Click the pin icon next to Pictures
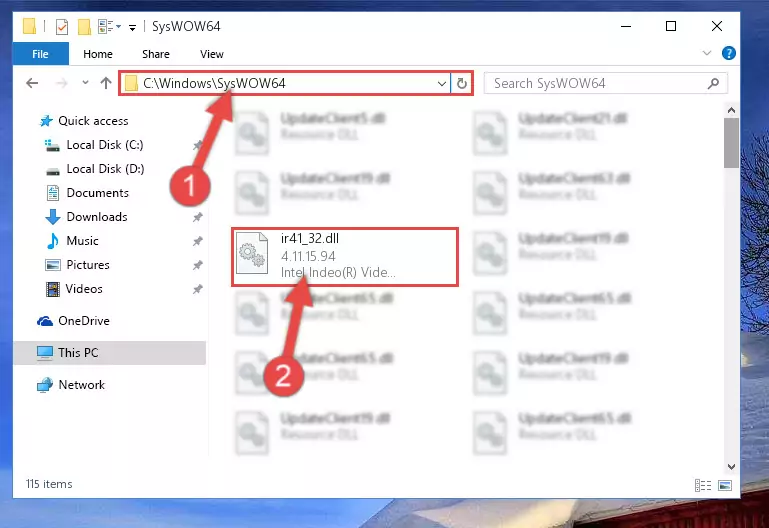 198,265
